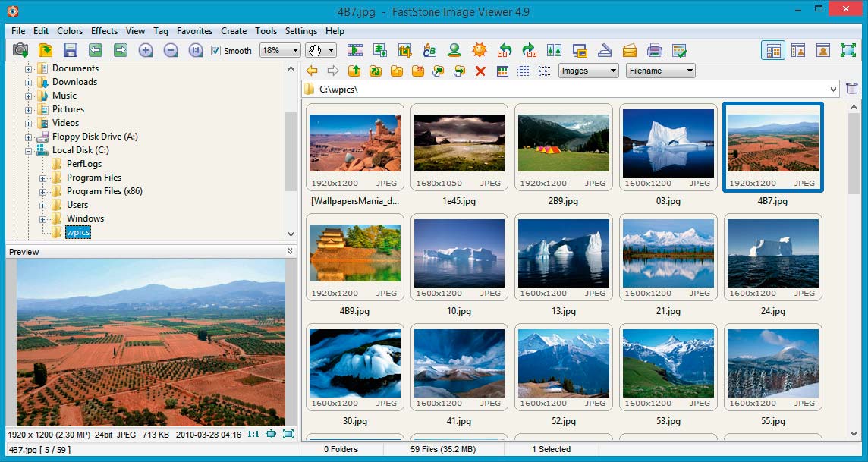The image size is (868, 462).
Task: Go to the next image with the green right arrow
Action: click(120, 50)
